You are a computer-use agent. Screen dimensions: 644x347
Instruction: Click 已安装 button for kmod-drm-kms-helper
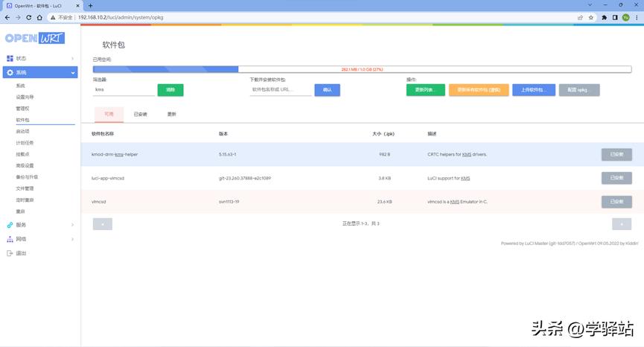pos(616,154)
